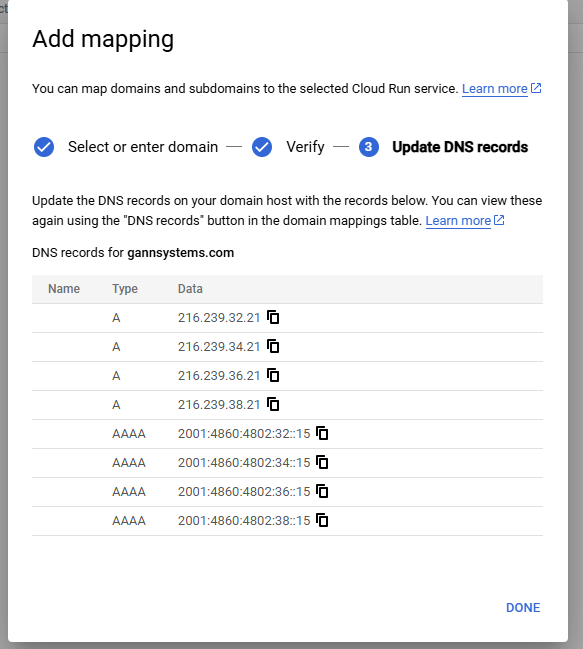Go to Select or enter domain step

(x=143, y=147)
